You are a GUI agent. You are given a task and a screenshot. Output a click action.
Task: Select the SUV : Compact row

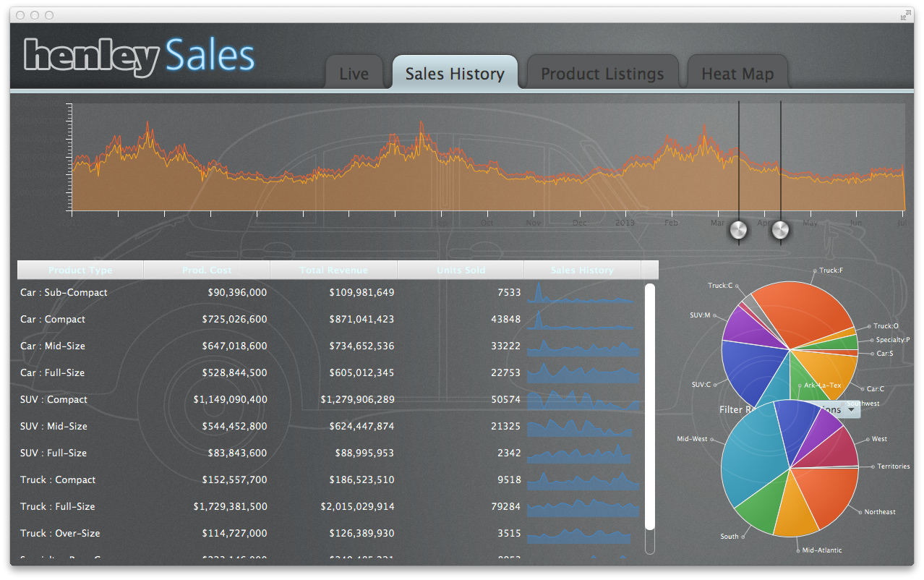[x=54, y=400]
